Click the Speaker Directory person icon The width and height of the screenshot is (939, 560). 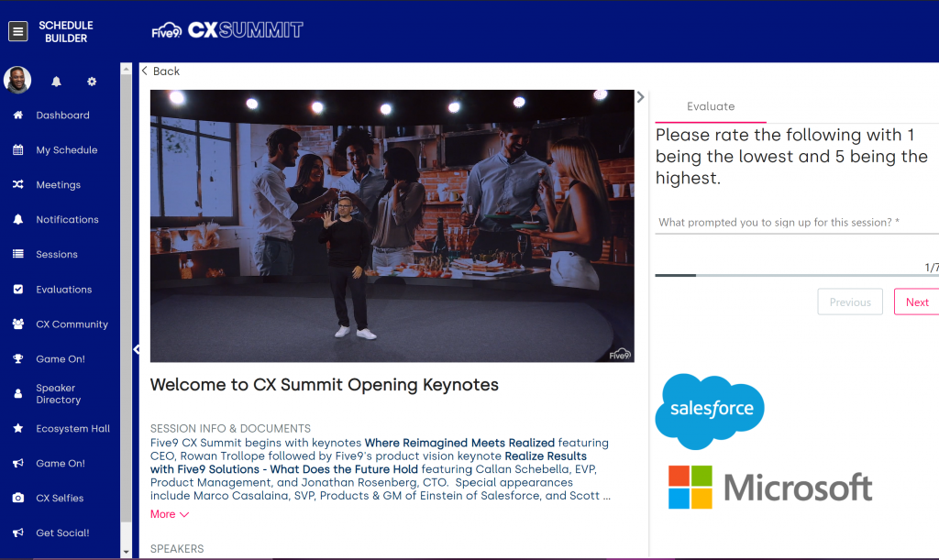coord(18,394)
